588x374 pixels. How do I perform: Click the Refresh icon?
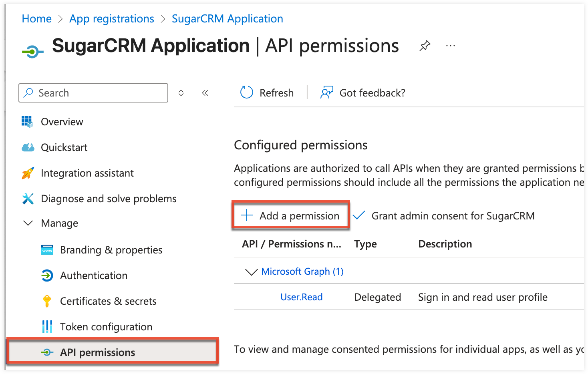246,92
